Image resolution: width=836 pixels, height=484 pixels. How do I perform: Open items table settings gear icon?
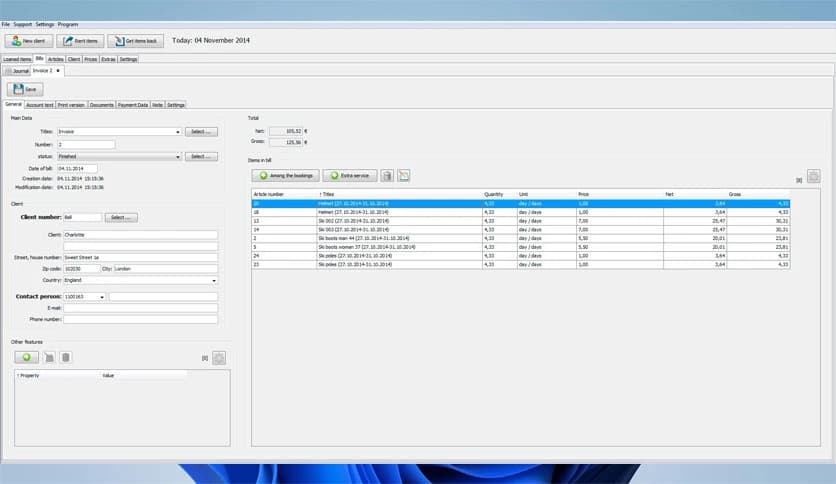click(813, 176)
